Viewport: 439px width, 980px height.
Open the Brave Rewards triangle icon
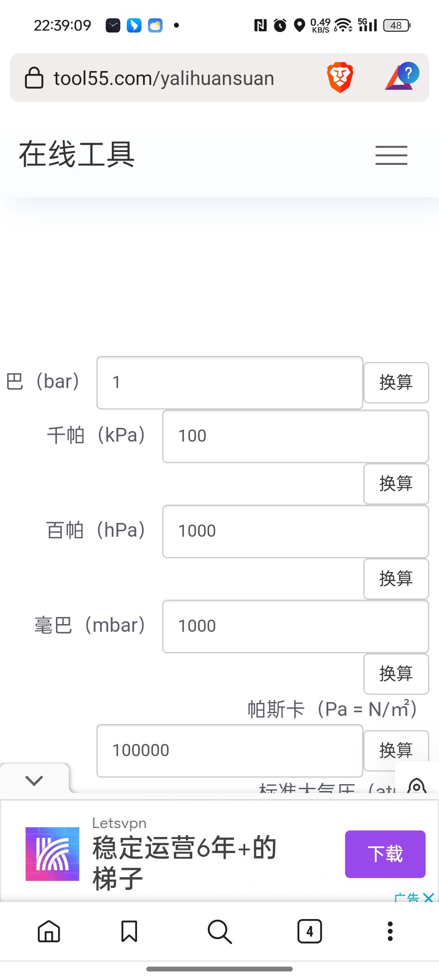[402, 76]
